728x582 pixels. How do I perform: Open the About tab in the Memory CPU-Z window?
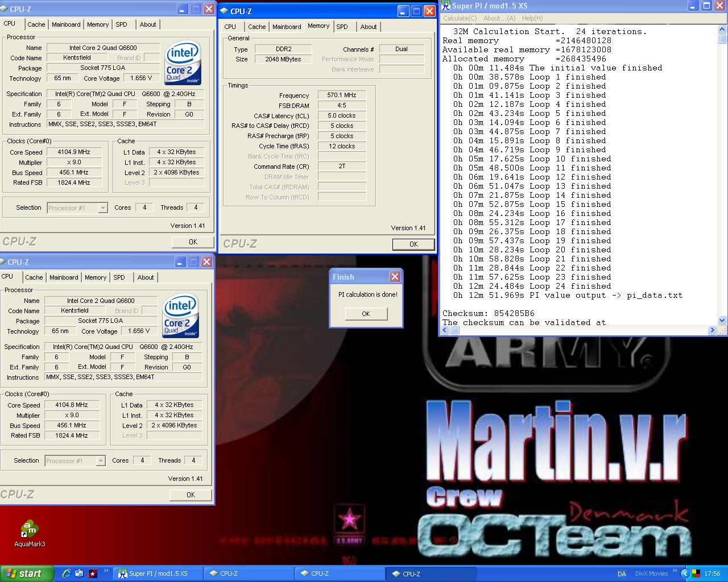click(369, 27)
